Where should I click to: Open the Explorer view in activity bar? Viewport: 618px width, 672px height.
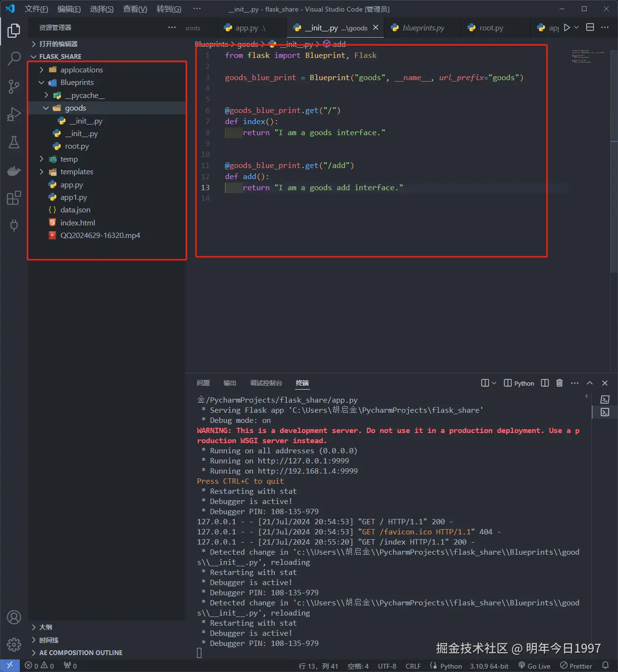pos(14,30)
